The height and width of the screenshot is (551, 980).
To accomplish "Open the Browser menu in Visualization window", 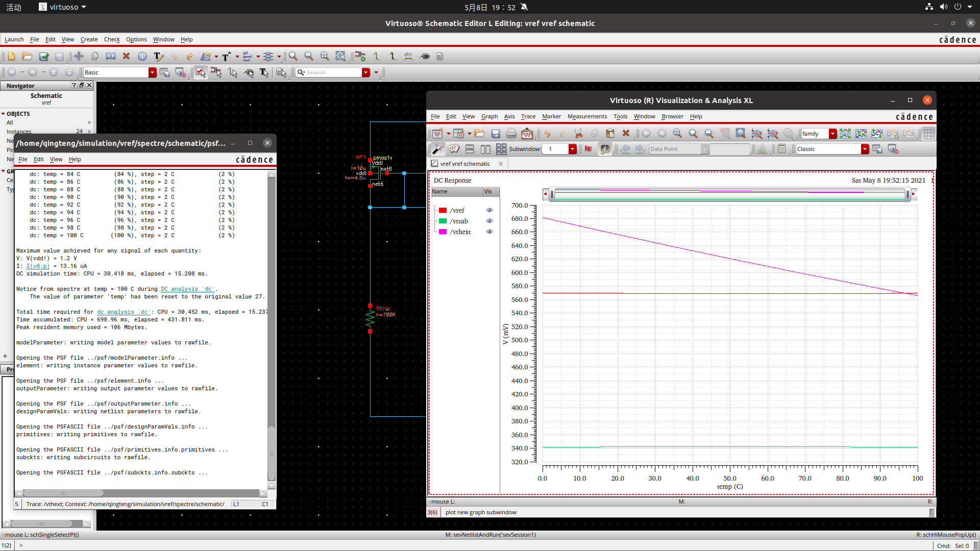I will pyautogui.click(x=672, y=116).
